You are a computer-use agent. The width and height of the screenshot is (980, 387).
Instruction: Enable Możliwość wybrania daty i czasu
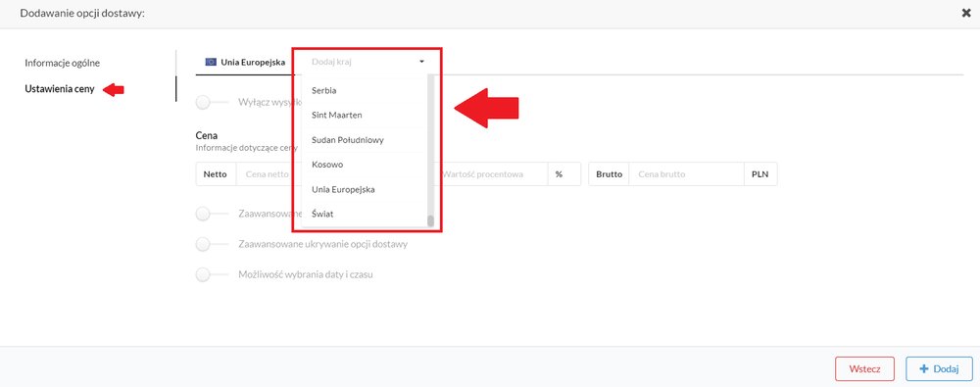(x=212, y=274)
